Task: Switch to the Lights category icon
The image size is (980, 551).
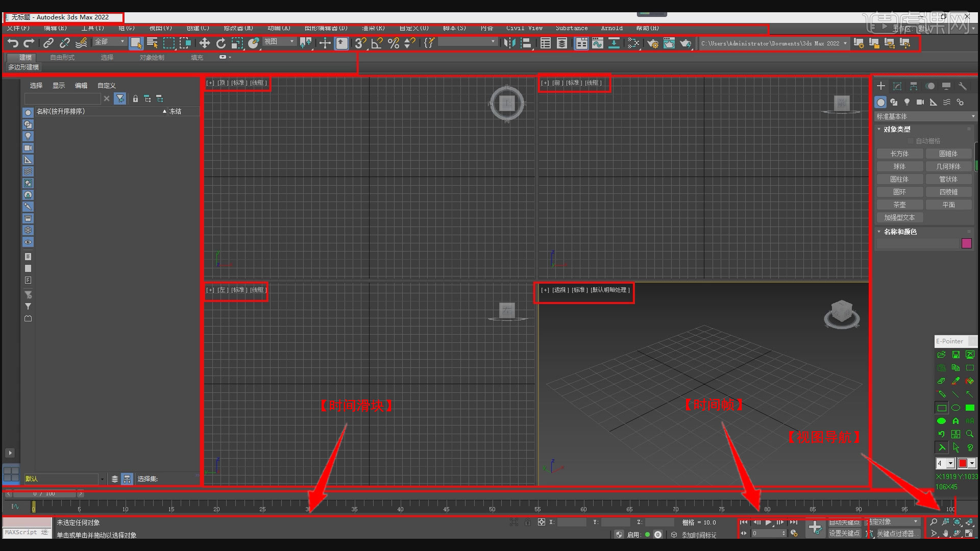Action: click(x=907, y=102)
